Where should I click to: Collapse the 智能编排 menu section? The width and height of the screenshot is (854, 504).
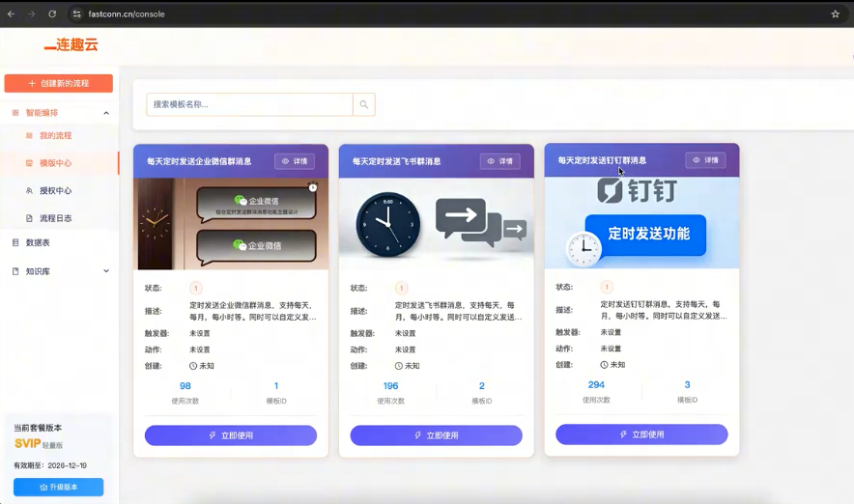[x=106, y=113]
